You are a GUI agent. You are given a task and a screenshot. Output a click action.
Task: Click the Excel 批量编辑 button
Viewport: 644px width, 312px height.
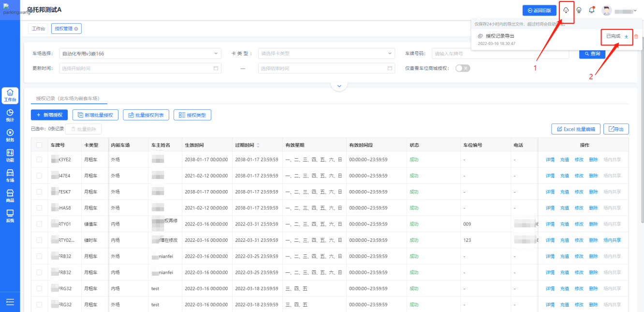pyautogui.click(x=576, y=129)
